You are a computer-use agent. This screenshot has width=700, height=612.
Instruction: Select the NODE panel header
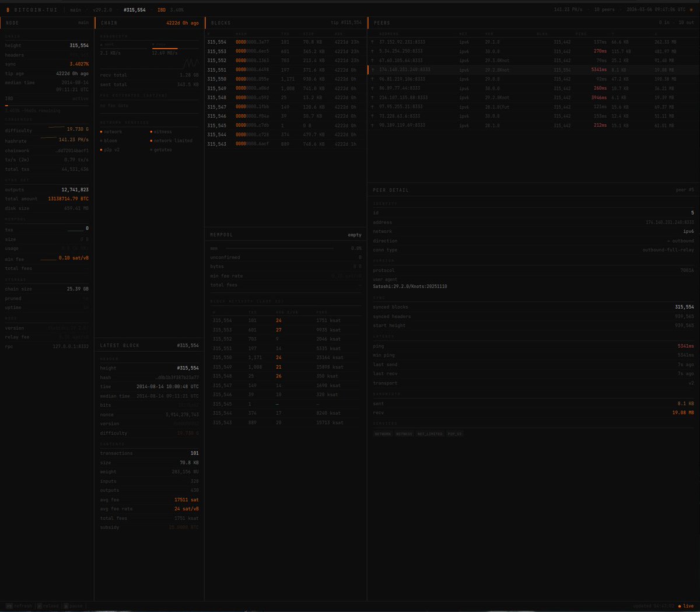coord(47,23)
